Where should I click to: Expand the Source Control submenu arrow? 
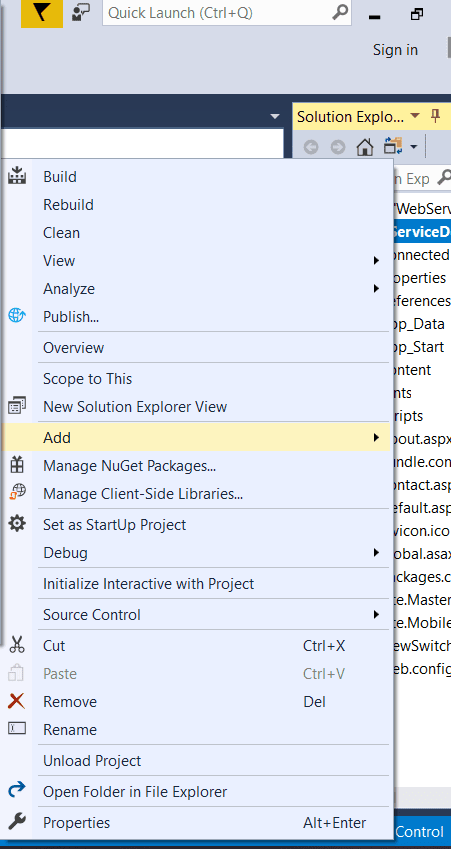(x=376, y=615)
